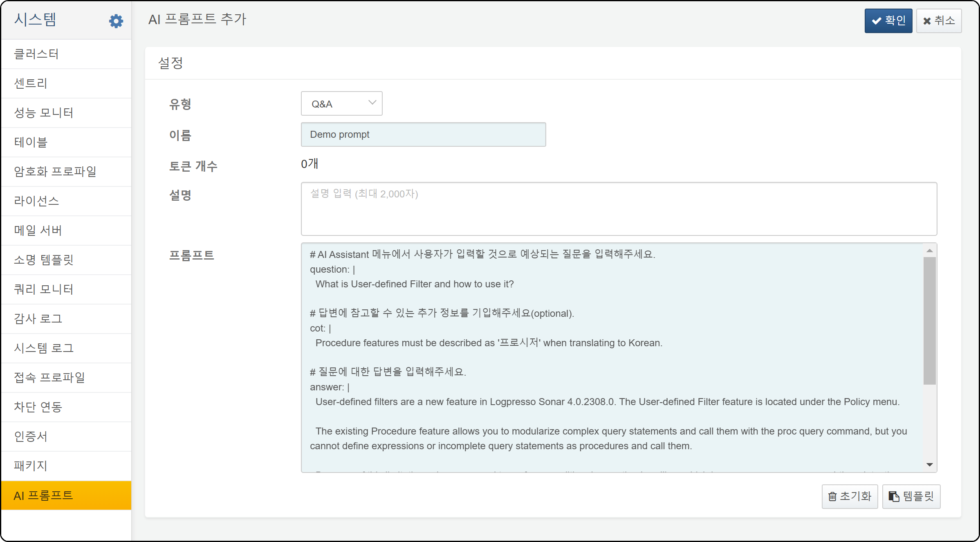Go to 접속 프로파일 sidebar entry
Viewport: 980px width, 542px height.
click(x=66, y=378)
